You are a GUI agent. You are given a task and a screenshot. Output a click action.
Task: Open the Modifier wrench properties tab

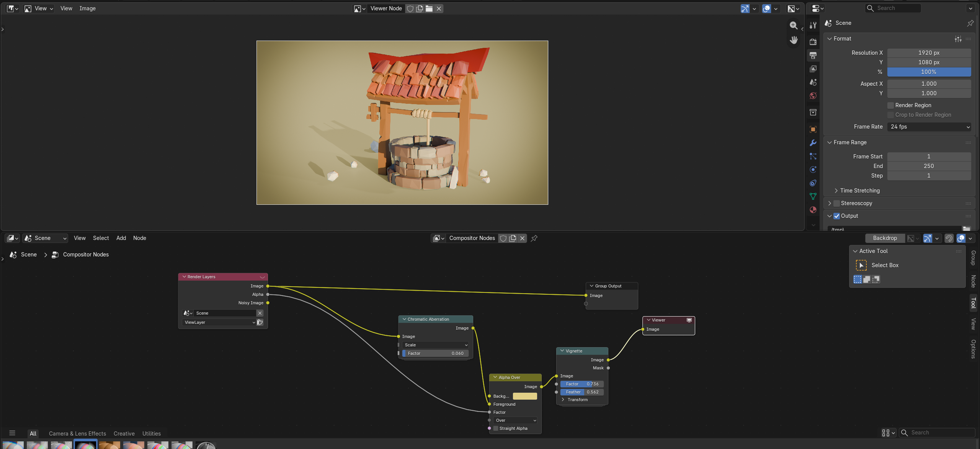pyautogui.click(x=813, y=143)
